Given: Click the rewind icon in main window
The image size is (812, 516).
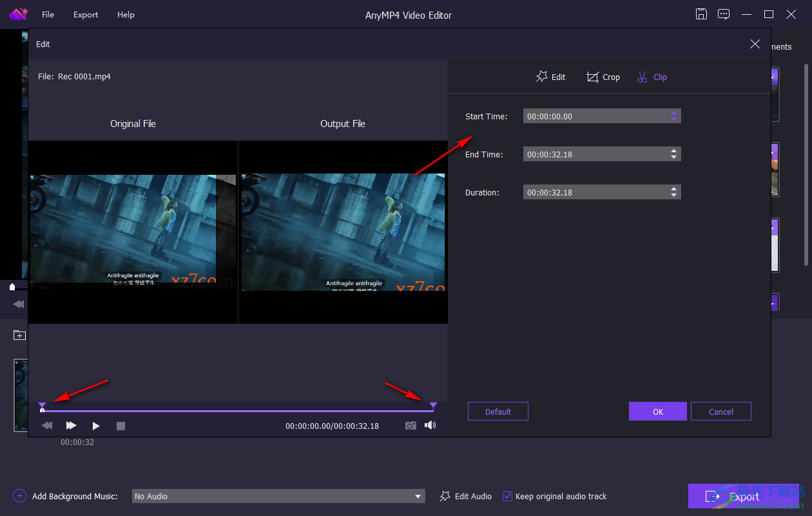Looking at the screenshot, I should (18, 304).
